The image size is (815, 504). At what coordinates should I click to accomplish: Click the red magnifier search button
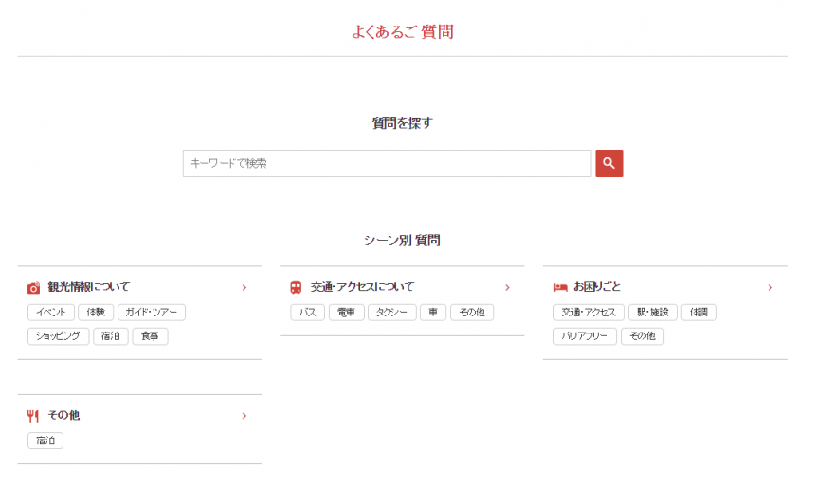[608, 164]
